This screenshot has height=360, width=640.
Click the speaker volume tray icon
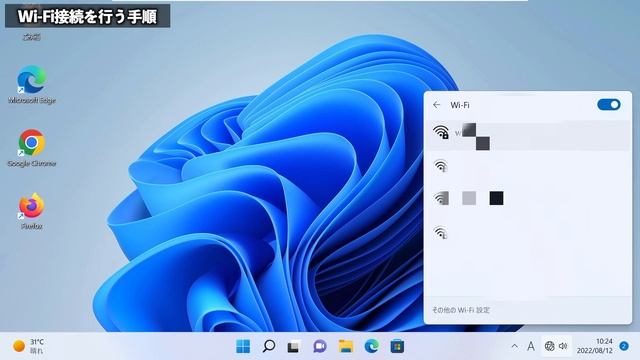point(563,346)
